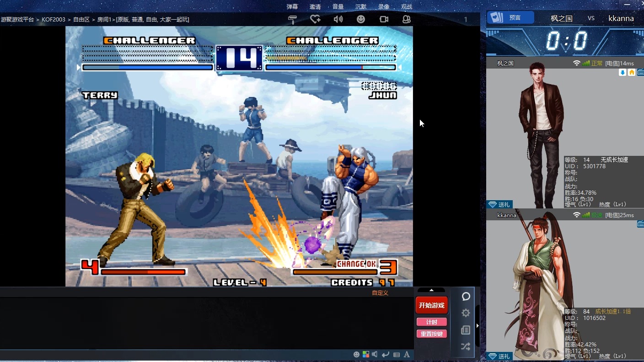This screenshot has height=362, width=644.
Task: Click kkanna name in the VS header
Action: [x=621, y=18]
